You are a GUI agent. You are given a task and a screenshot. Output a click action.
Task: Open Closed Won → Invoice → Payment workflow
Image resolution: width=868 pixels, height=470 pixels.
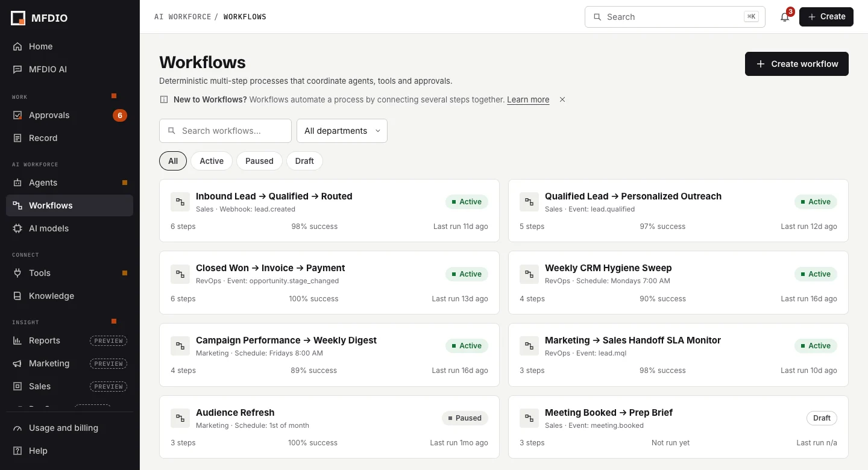[x=329, y=283]
